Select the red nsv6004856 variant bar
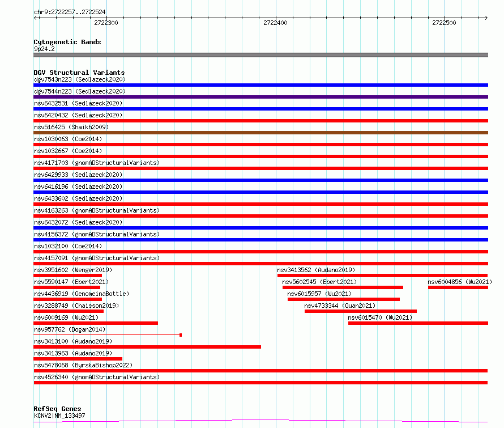Image resolution: width=504 pixels, height=428 pixels. (x=458, y=287)
